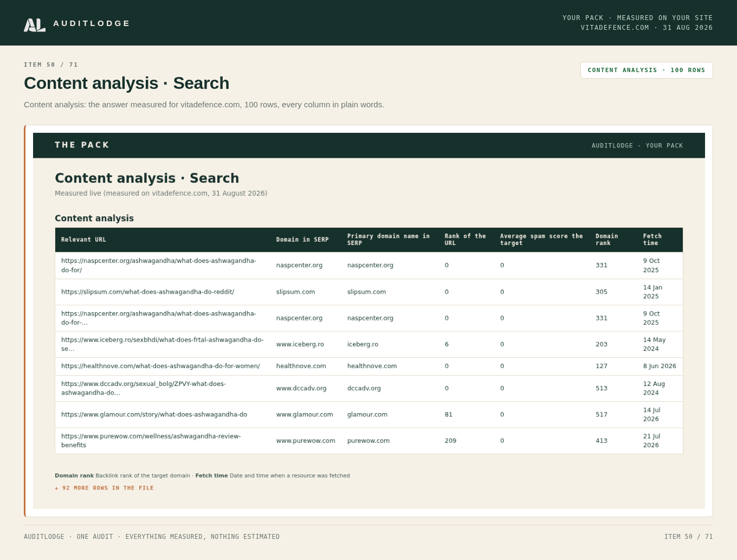This screenshot has height=560, width=737.
Task: Open the purewow.com ashwagandha review URL
Action: [x=151, y=441]
